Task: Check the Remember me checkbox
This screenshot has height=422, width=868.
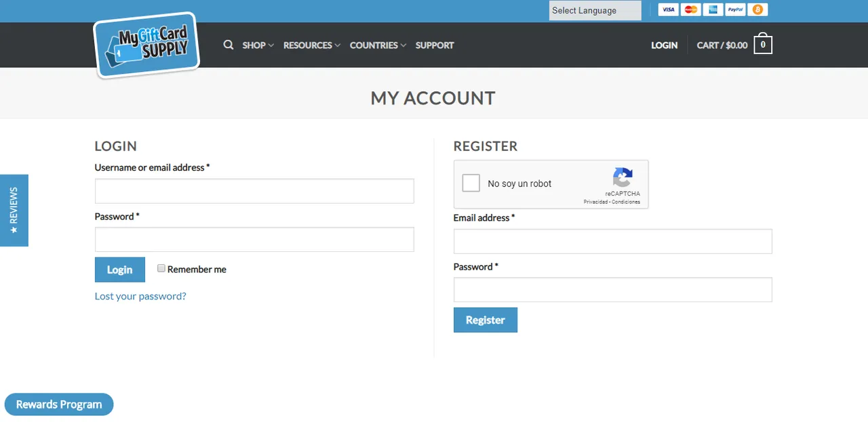Action: coord(161,268)
